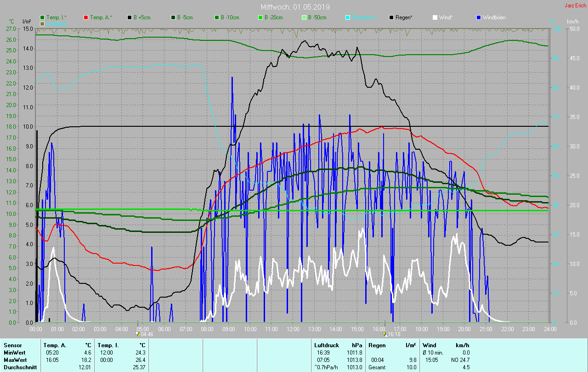Select the cyan legend swatch before Regen*
This screenshot has width=588, height=372.
(348, 17)
